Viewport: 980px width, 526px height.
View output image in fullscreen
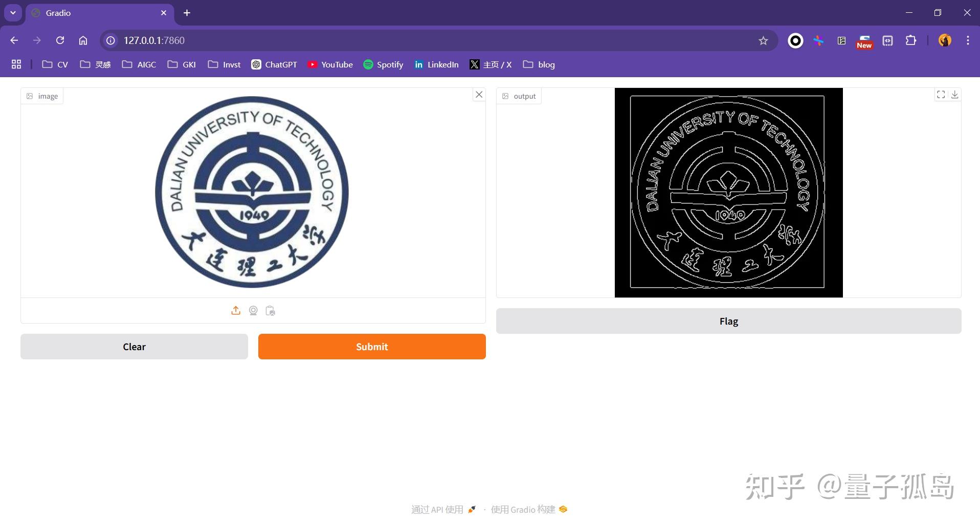941,95
